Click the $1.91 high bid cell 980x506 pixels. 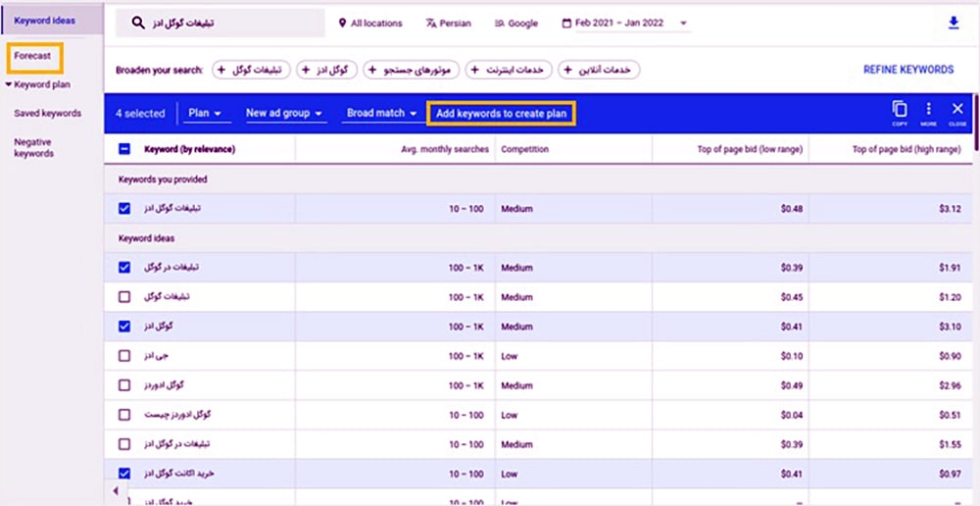950,268
